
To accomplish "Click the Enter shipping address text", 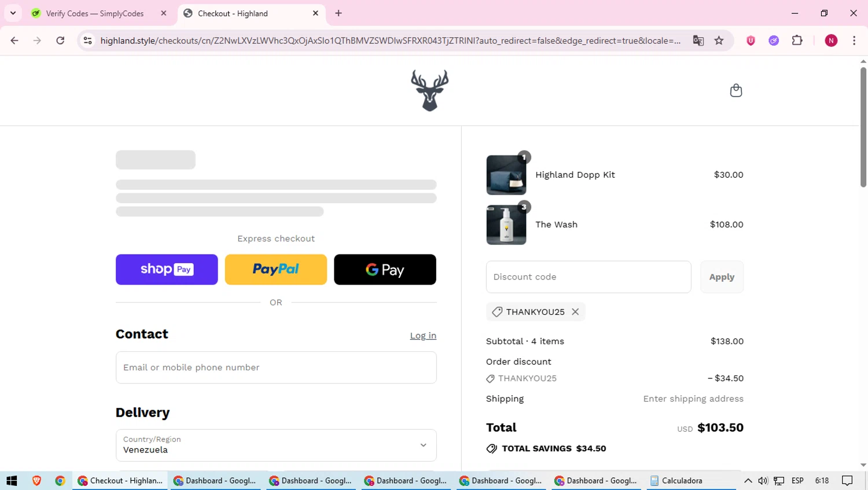I will coord(693,399).
